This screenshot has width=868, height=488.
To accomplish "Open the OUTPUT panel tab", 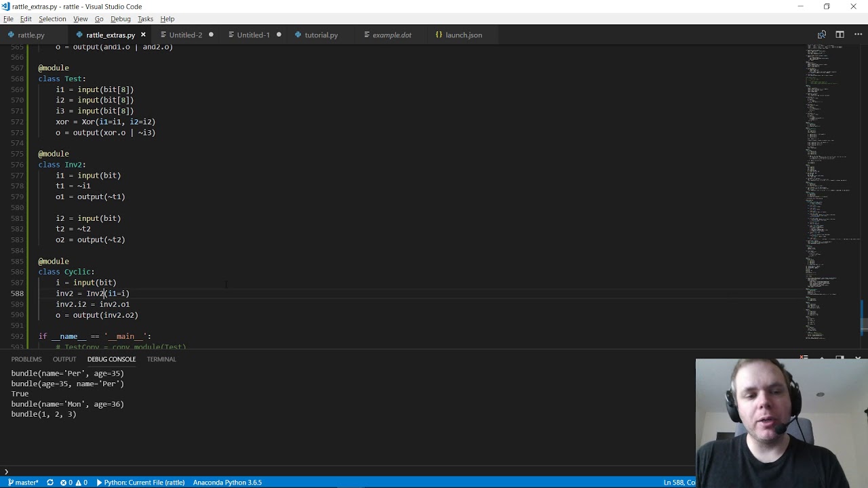I will pyautogui.click(x=64, y=359).
